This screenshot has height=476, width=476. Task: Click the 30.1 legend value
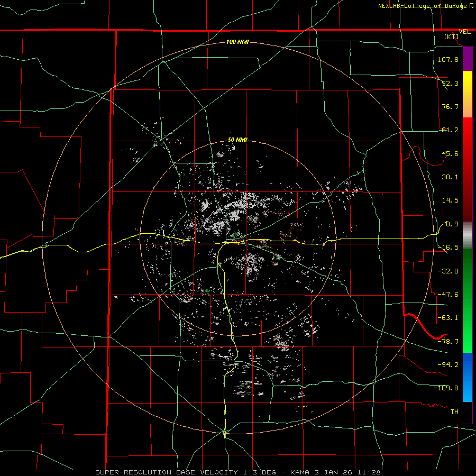pos(450,177)
